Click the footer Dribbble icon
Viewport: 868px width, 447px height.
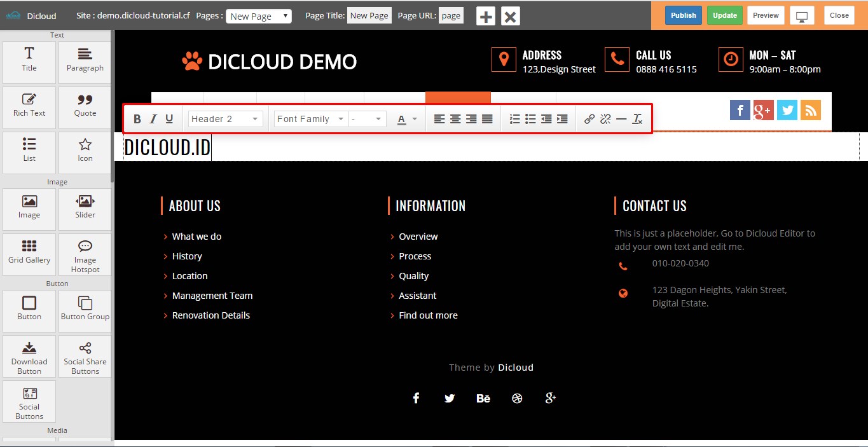click(x=517, y=398)
